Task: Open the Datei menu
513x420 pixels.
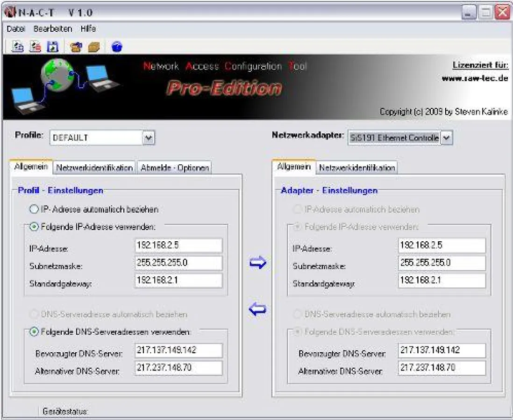Action: 15,28
